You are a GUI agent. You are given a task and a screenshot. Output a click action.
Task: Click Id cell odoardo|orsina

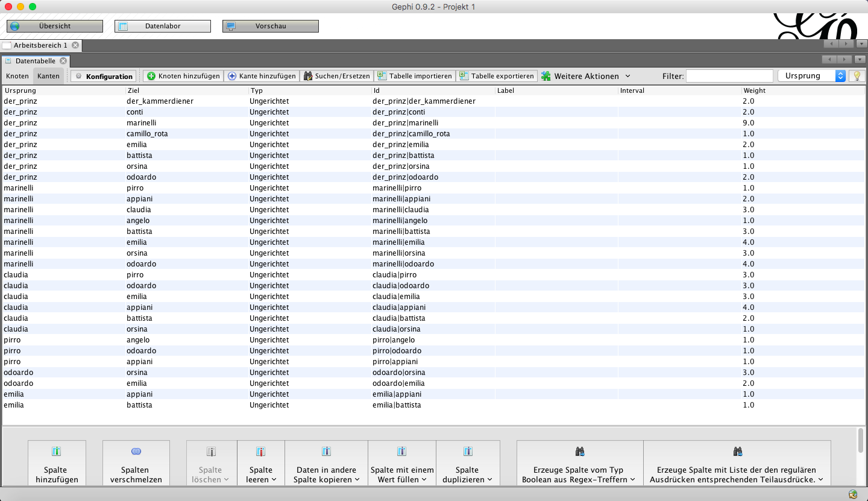433,373
